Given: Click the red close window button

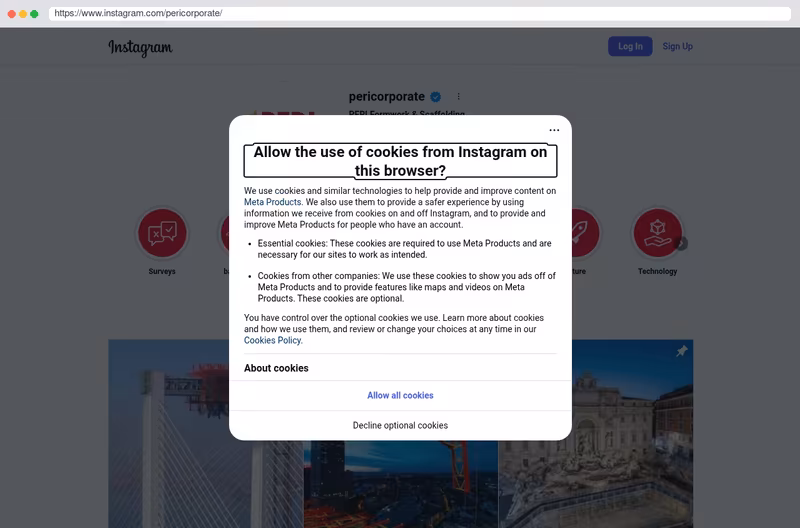Looking at the screenshot, I should pyautogui.click(x=12, y=14).
